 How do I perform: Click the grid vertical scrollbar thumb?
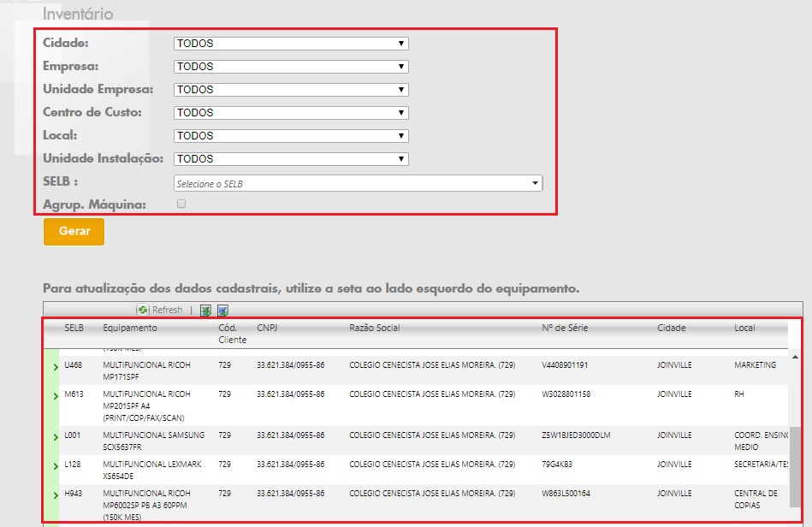pos(795,466)
